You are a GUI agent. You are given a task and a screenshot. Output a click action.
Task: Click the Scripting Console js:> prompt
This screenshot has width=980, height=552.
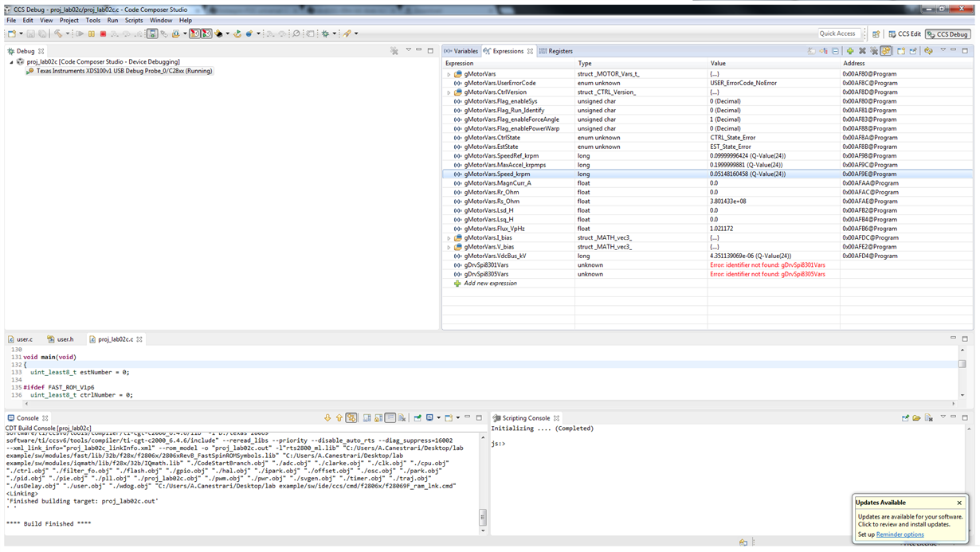click(x=498, y=444)
